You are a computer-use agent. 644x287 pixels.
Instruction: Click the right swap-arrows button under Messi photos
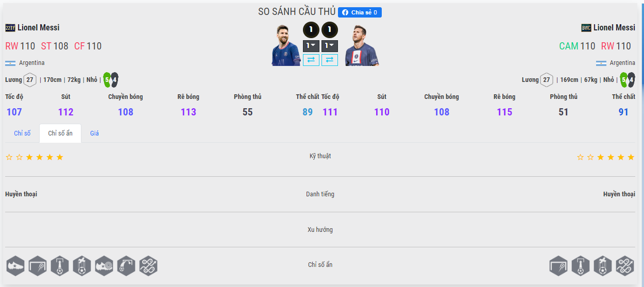click(330, 60)
